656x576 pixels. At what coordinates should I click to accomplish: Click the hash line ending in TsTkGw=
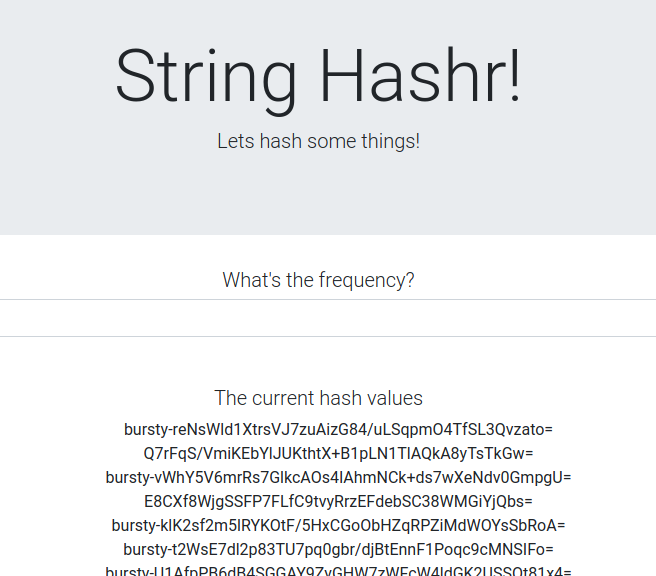(338, 454)
